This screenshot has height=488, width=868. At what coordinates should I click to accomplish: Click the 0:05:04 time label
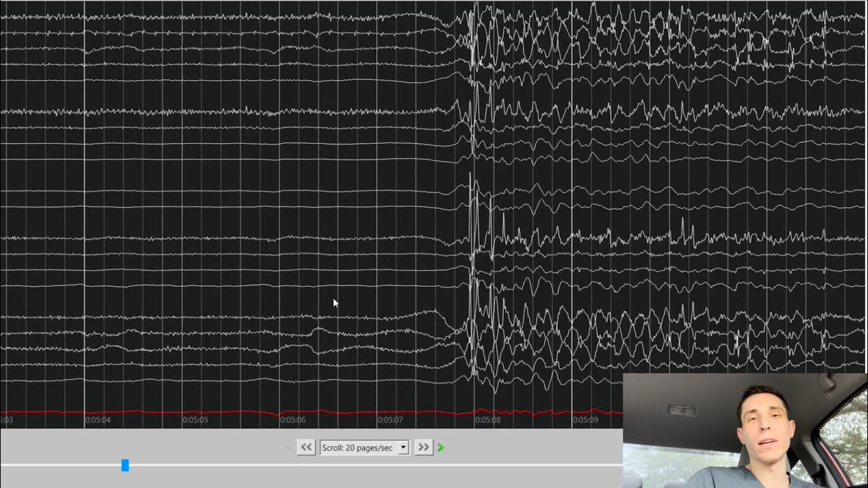click(x=98, y=420)
